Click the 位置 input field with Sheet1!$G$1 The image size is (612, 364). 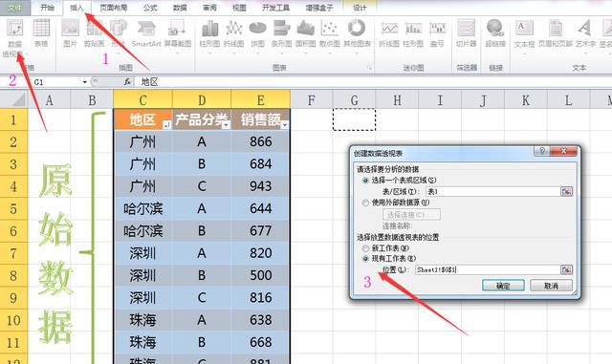pyautogui.click(x=488, y=269)
